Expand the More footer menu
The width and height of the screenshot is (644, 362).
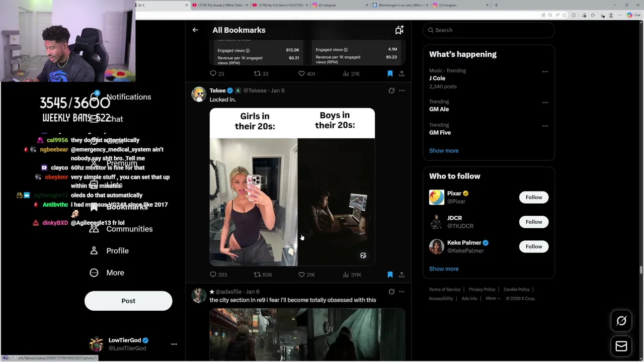point(493,299)
